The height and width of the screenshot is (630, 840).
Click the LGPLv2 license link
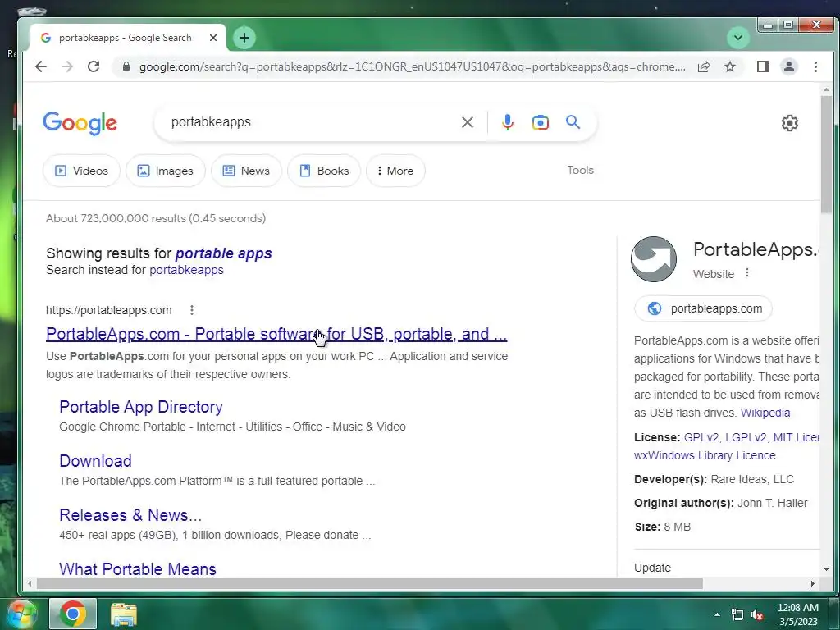coord(746,437)
